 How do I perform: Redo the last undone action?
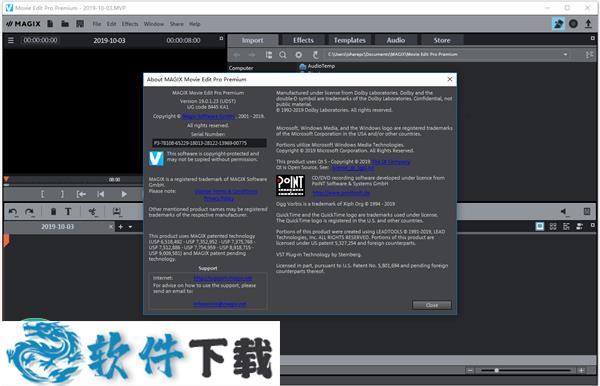[x=29, y=212]
